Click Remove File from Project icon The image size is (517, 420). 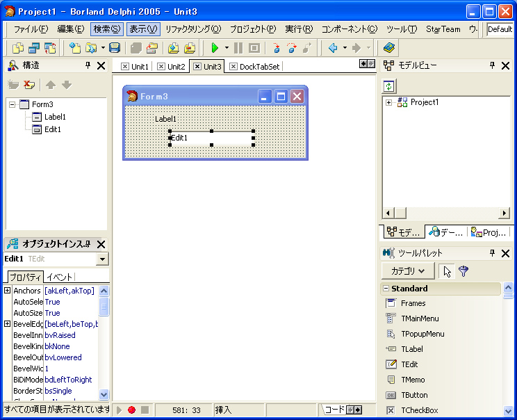click(x=190, y=48)
